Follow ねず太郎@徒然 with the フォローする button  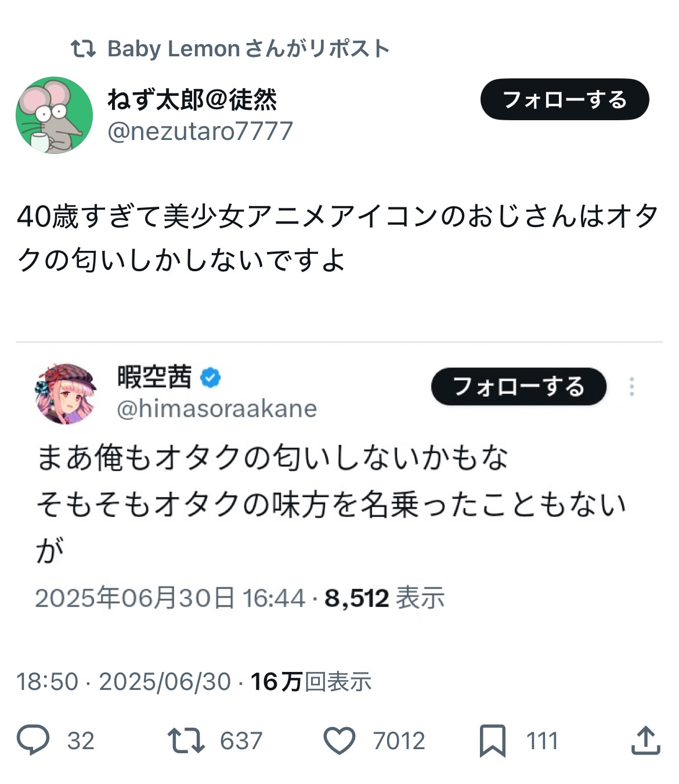(564, 99)
